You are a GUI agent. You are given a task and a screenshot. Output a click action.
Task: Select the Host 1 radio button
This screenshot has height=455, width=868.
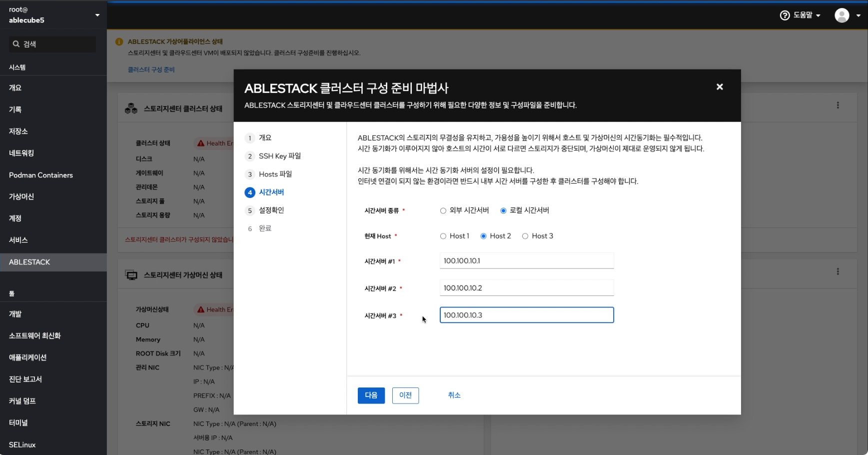click(x=443, y=236)
